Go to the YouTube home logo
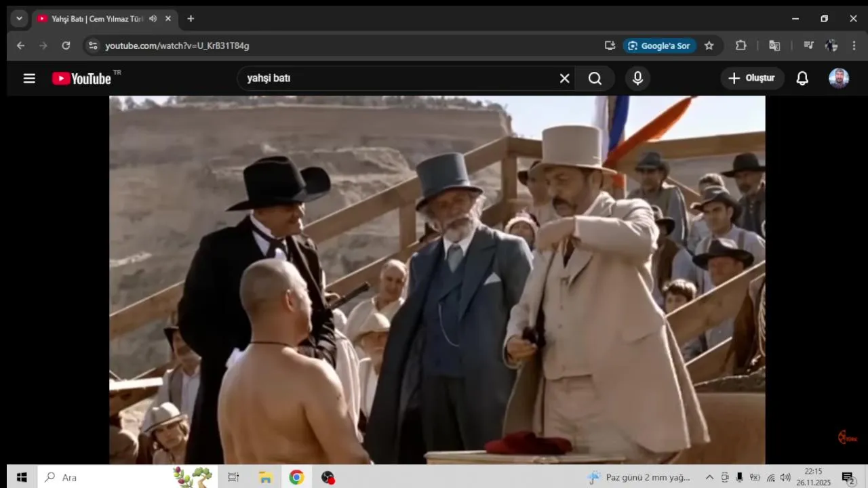 pyautogui.click(x=81, y=79)
